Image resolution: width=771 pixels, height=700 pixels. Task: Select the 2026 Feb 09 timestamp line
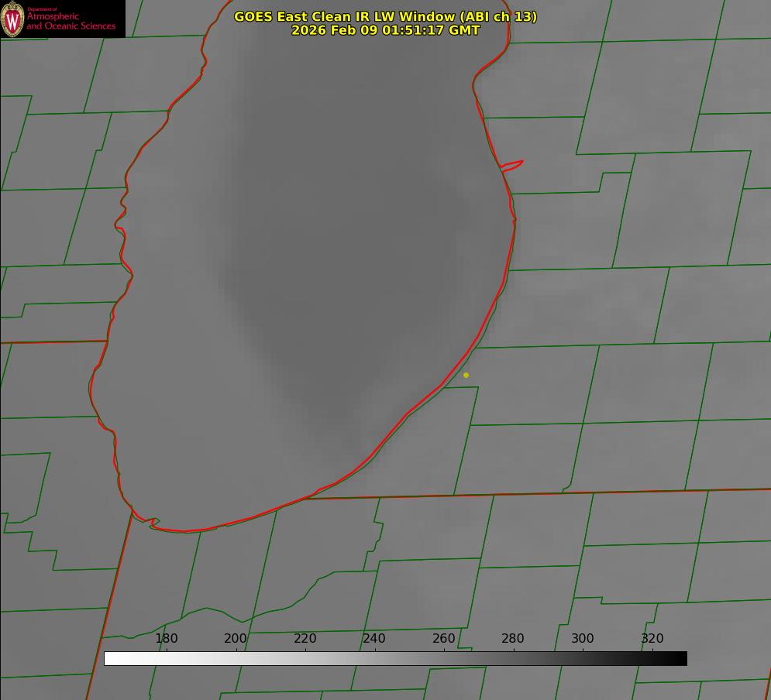385,30
